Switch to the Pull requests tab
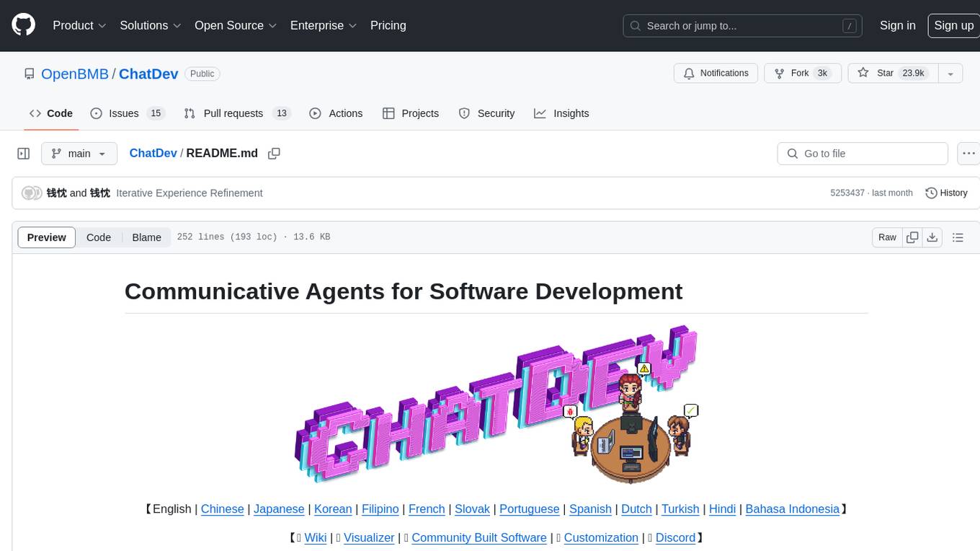 click(x=236, y=113)
